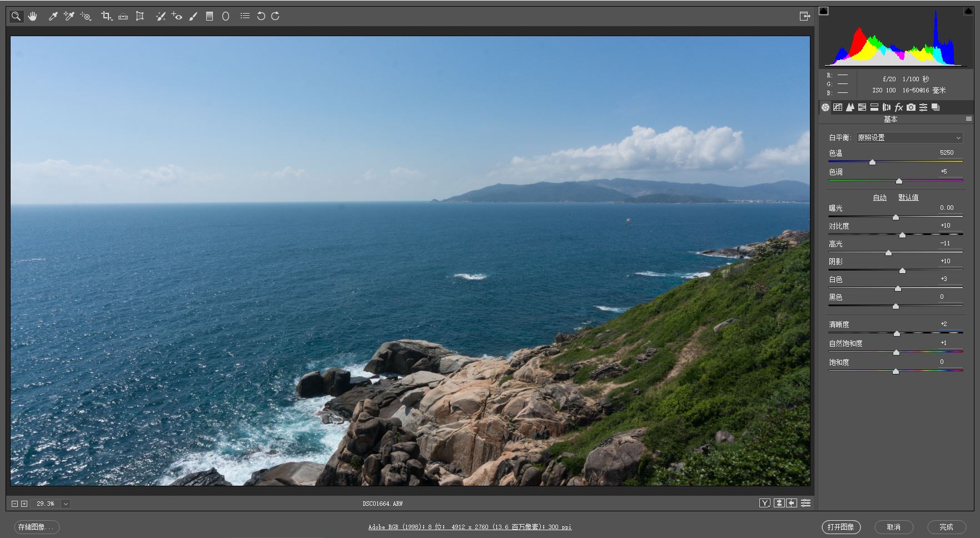This screenshot has height=538, width=980.
Task: Open the 基本 panel options menu
Action: (x=969, y=119)
